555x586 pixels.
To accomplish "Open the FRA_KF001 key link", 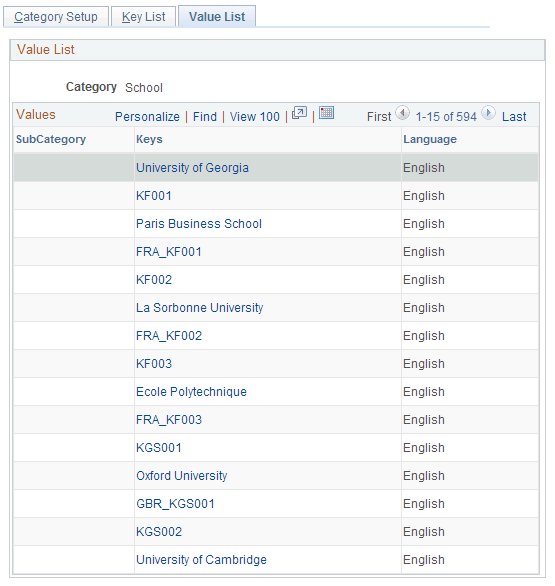I will pyautogui.click(x=169, y=252).
